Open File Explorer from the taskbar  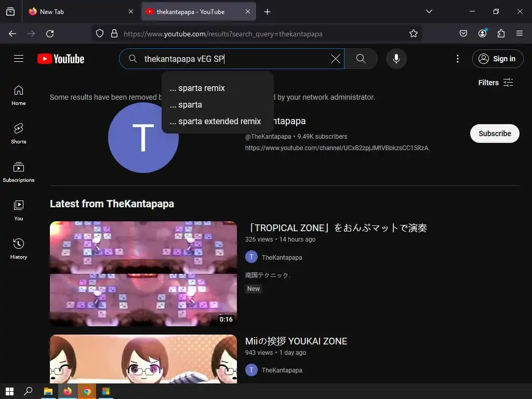pos(48,391)
